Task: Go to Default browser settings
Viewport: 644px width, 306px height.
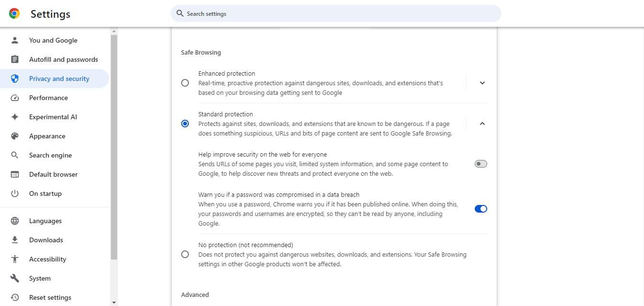Action: (53, 174)
